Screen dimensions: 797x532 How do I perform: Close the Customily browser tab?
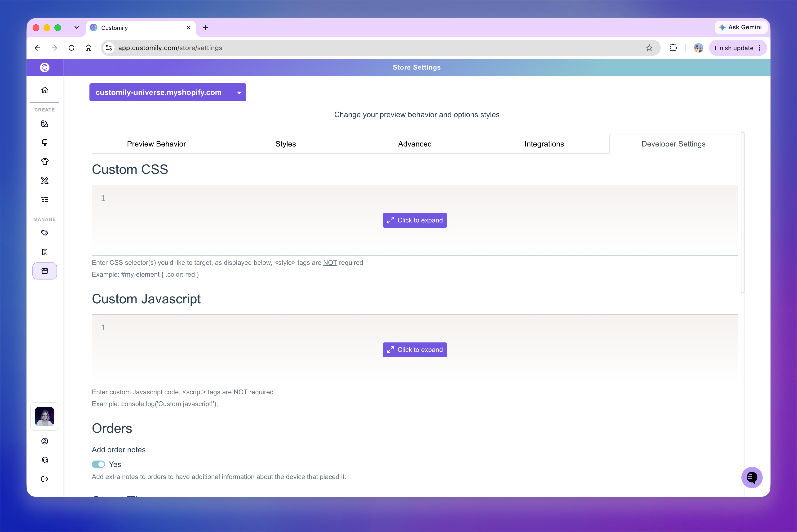pos(188,27)
